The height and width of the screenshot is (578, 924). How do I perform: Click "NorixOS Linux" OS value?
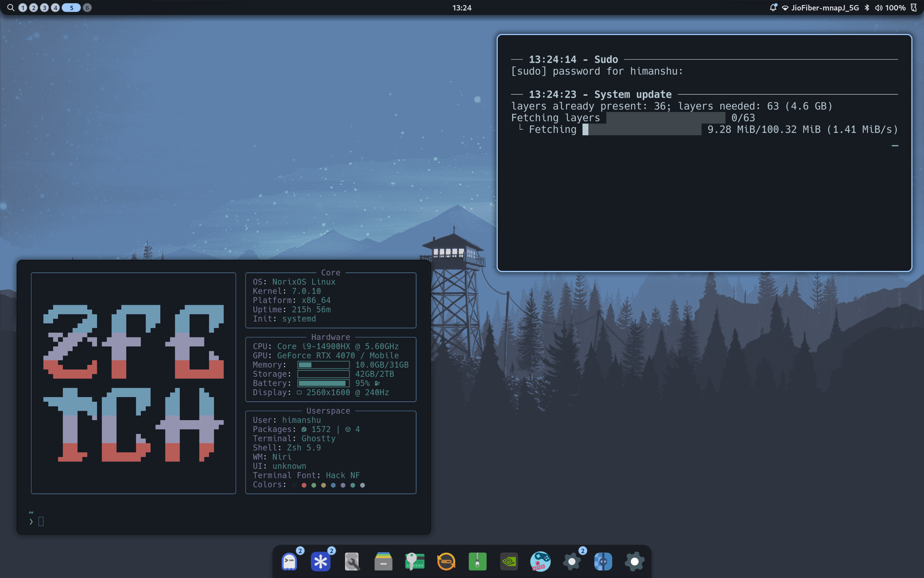tap(304, 282)
